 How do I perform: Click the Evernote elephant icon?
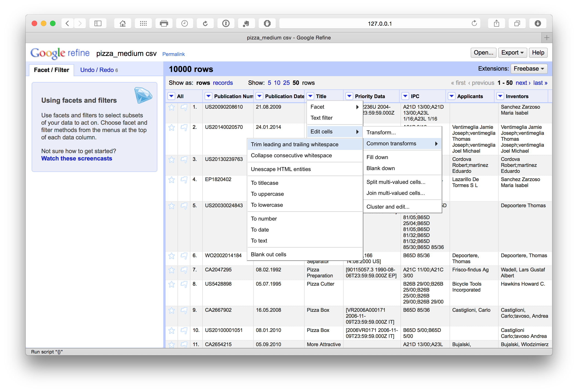tap(246, 24)
